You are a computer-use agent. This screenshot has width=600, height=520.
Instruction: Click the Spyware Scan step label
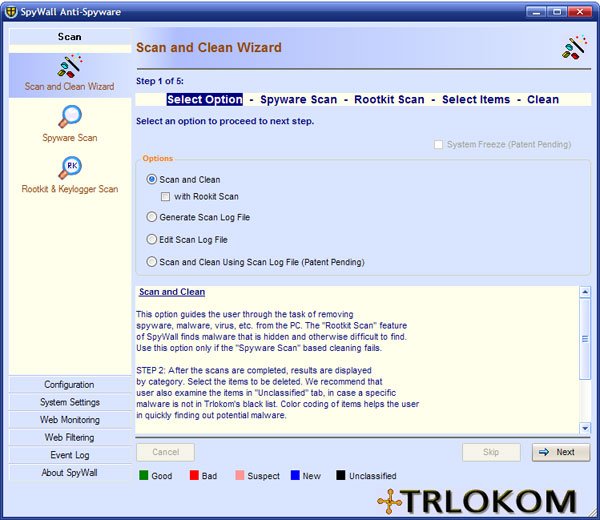(298, 99)
